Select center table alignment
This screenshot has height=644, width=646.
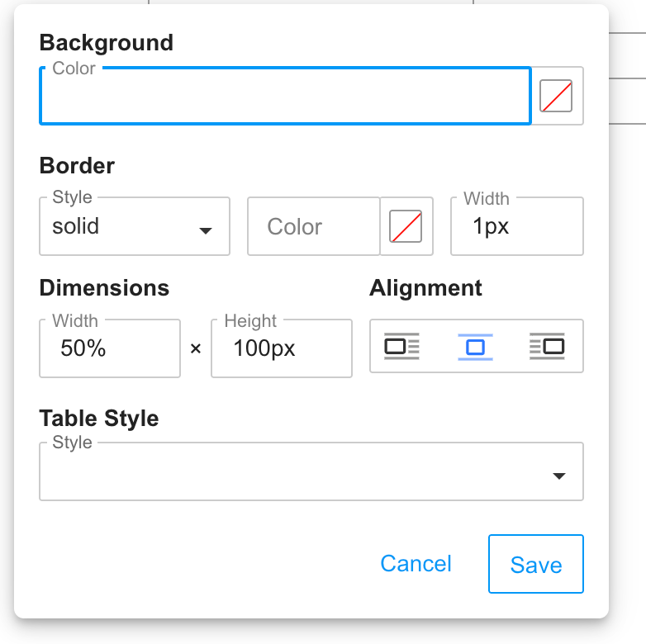click(476, 347)
